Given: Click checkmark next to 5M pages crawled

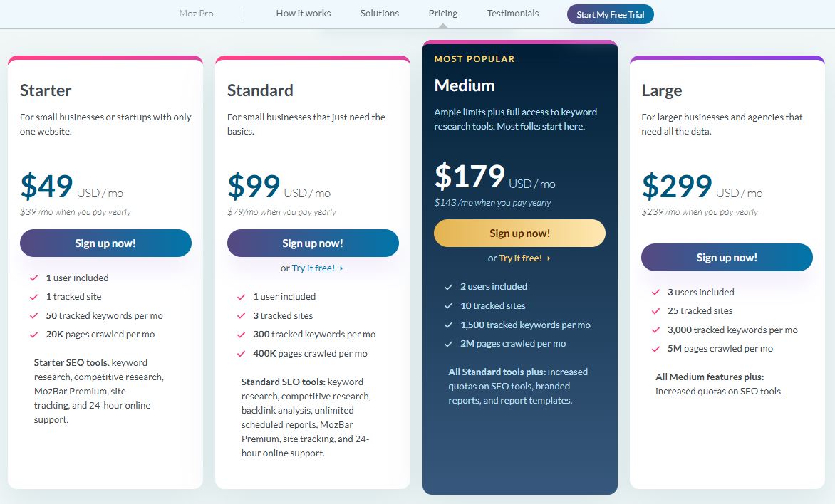Looking at the screenshot, I should pos(655,349).
